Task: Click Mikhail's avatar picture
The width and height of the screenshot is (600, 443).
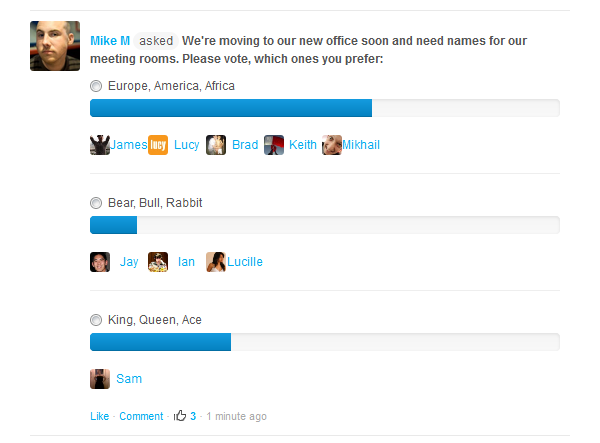Action: pyautogui.click(x=332, y=145)
